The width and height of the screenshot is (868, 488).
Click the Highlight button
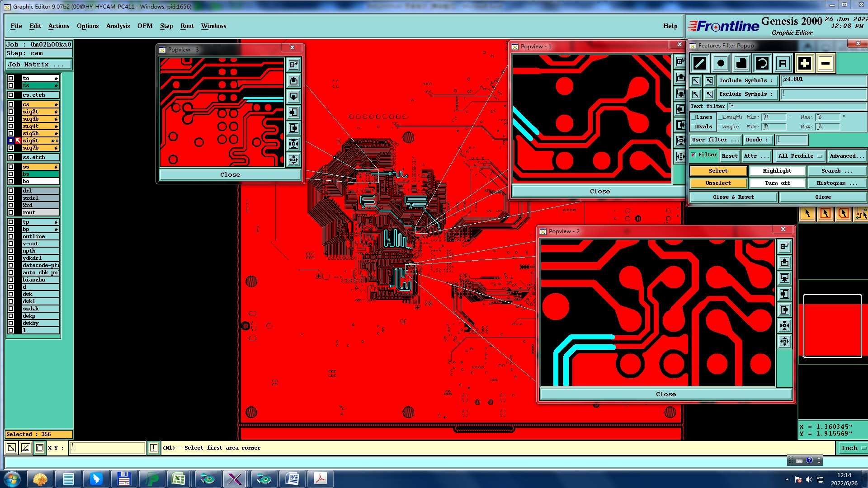pos(777,171)
